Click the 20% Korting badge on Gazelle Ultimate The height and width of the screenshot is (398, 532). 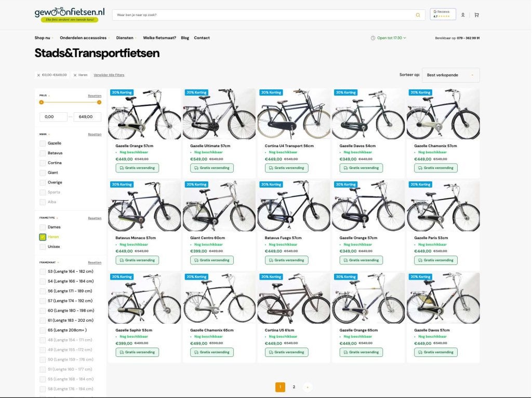click(x=197, y=92)
